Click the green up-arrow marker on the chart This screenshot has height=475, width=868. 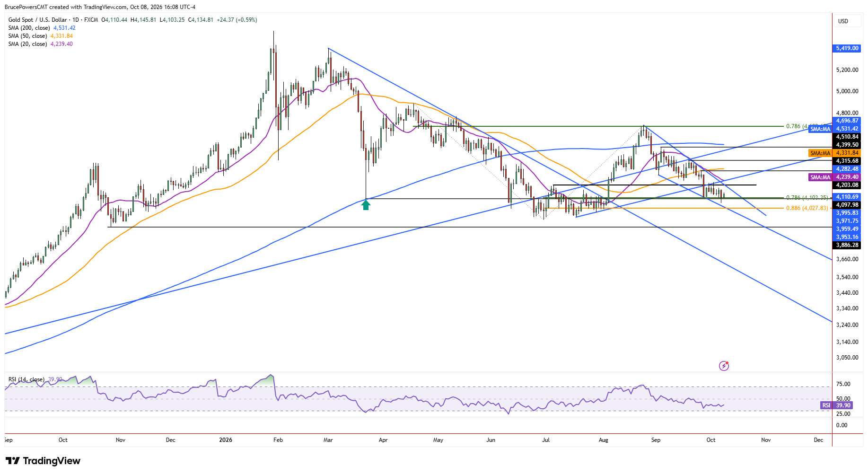(366, 205)
